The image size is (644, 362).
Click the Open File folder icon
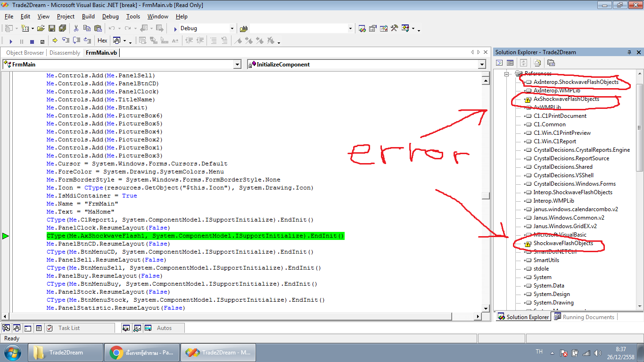click(x=41, y=28)
